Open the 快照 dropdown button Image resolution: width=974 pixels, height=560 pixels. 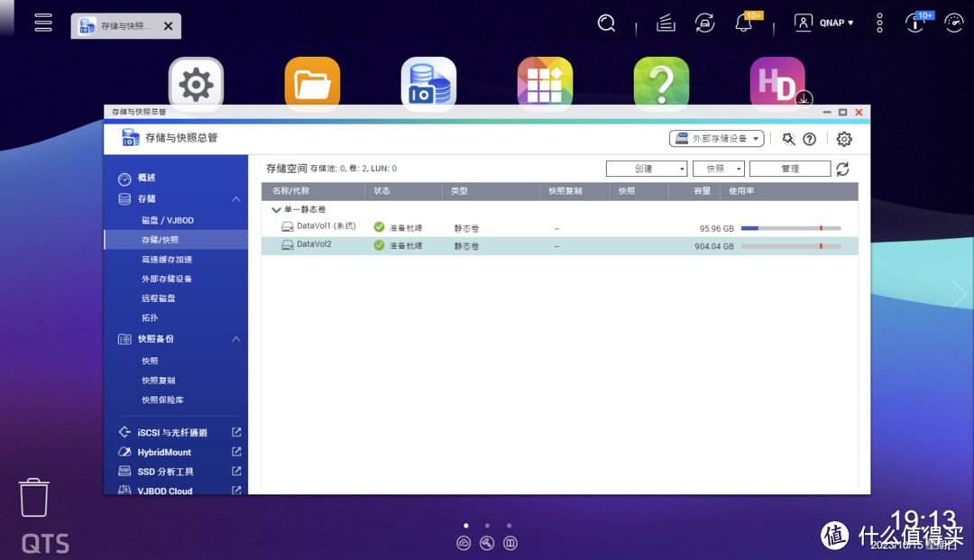pos(718,169)
